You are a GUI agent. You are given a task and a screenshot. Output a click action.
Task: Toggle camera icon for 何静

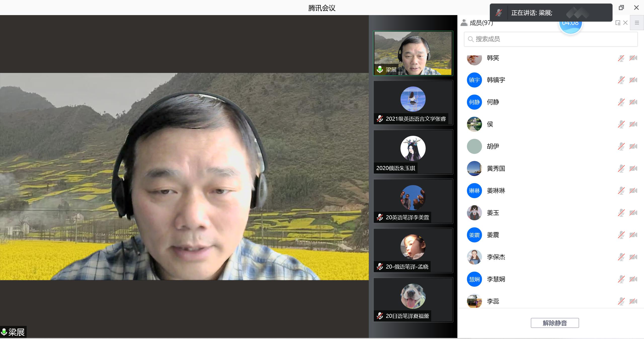(633, 102)
